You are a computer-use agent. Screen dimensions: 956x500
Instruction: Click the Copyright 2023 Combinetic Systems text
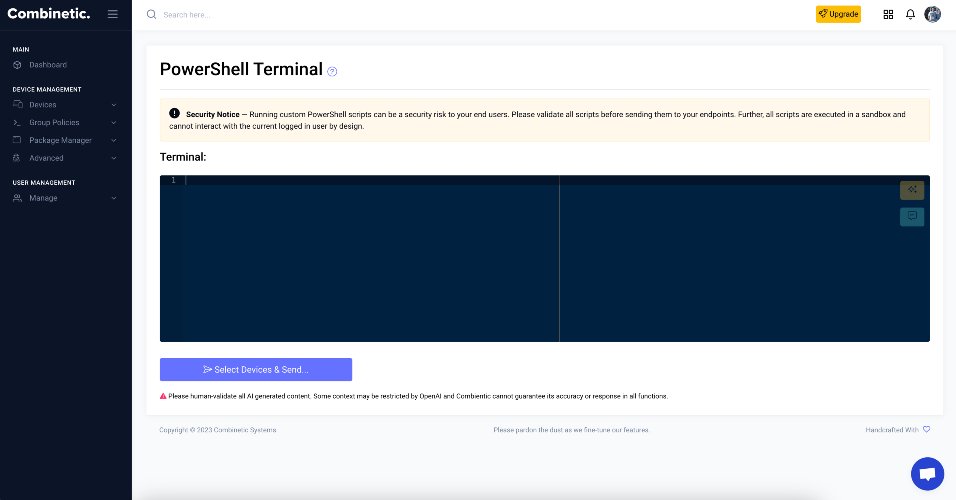click(218, 430)
